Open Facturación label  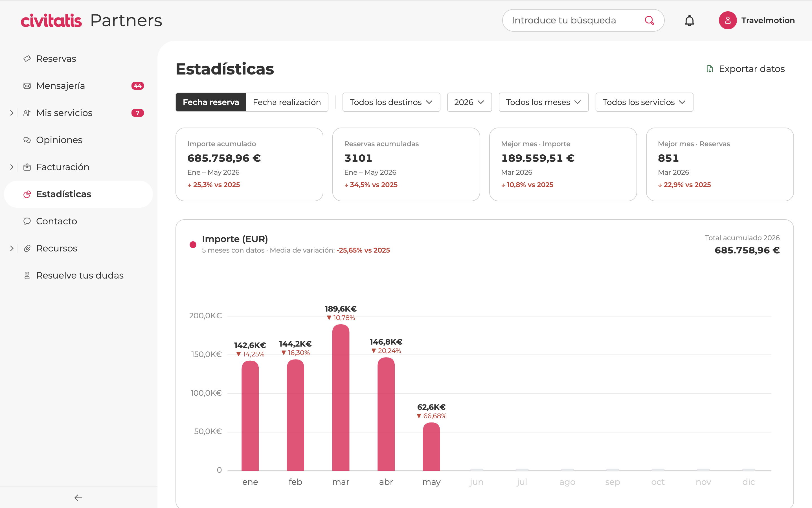[63, 167]
